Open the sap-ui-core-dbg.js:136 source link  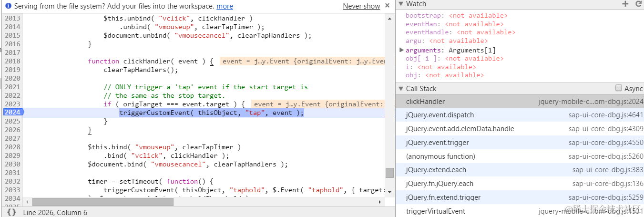point(608,184)
